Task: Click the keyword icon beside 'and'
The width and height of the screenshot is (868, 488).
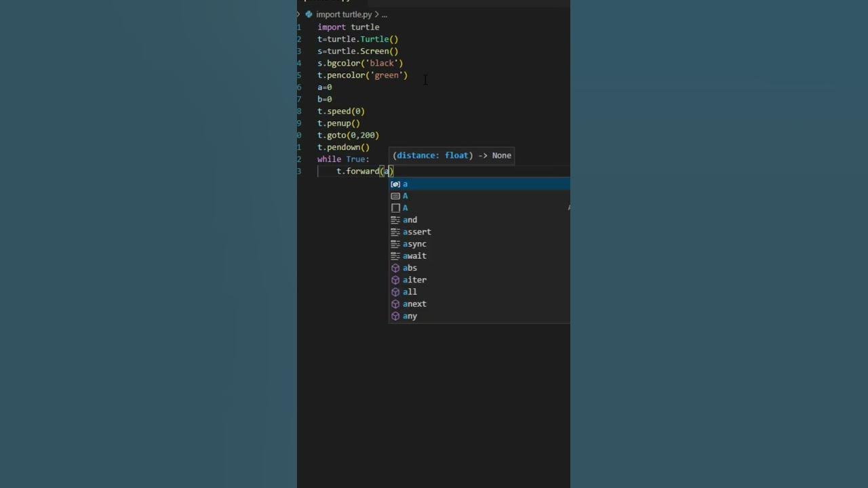Action: [x=395, y=220]
